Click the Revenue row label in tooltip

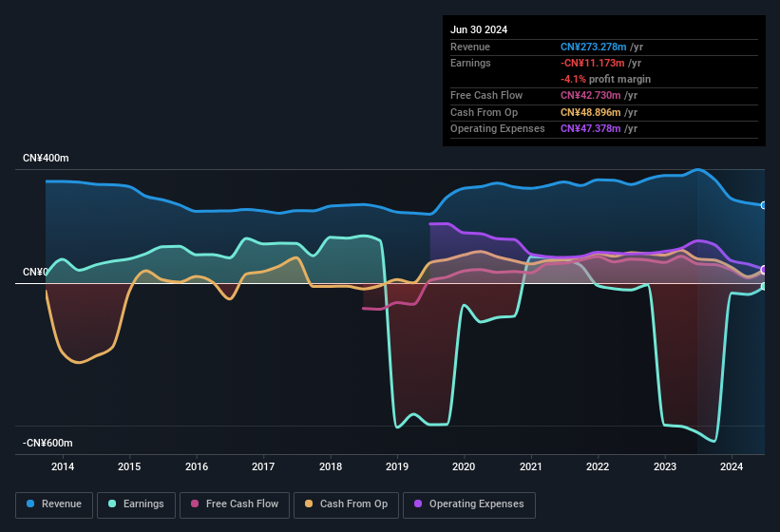click(x=470, y=47)
